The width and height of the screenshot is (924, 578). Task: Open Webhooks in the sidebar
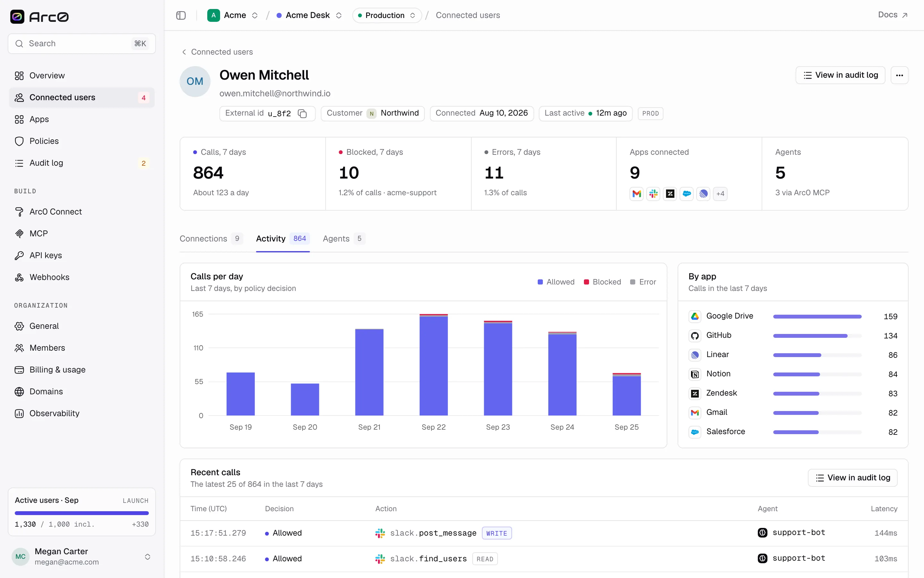click(x=82, y=277)
